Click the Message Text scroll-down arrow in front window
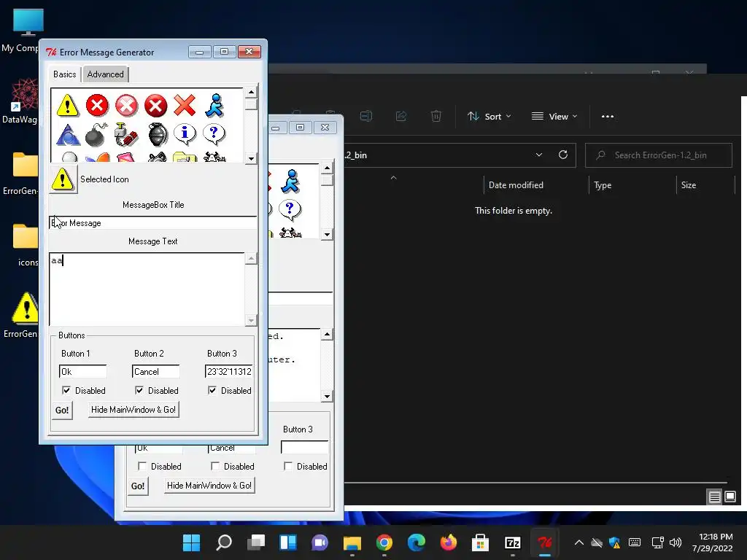Image resolution: width=747 pixels, height=560 pixels. 251,321
